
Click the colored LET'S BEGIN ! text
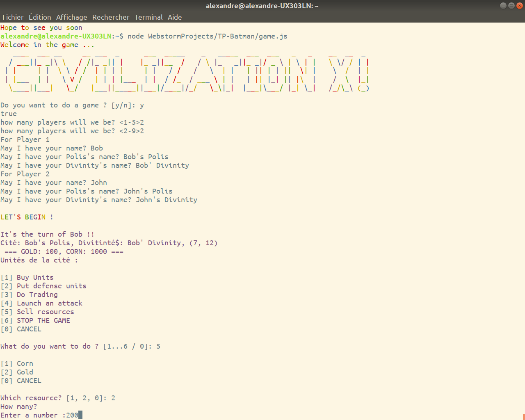(x=27, y=217)
